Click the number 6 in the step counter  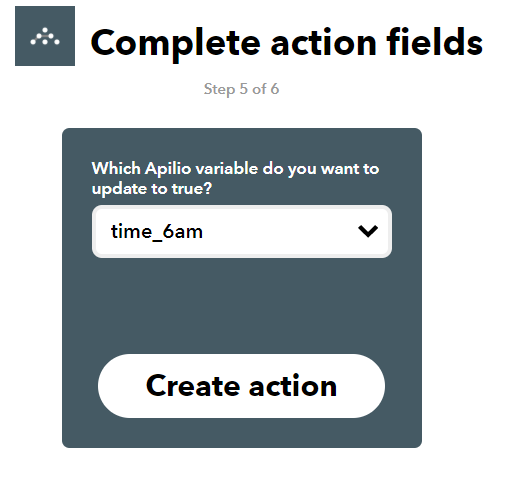pyautogui.click(x=275, y=89)
